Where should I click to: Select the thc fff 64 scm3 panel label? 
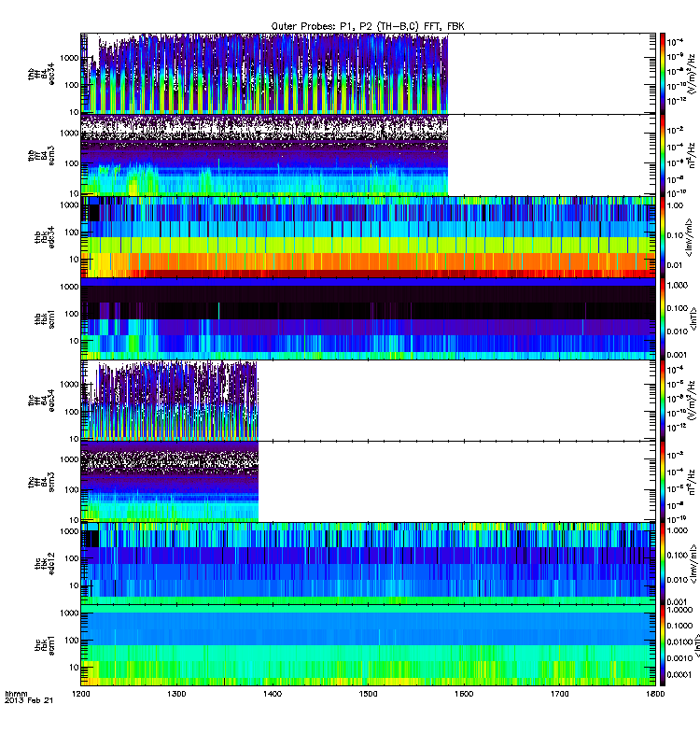click(41, 482)
